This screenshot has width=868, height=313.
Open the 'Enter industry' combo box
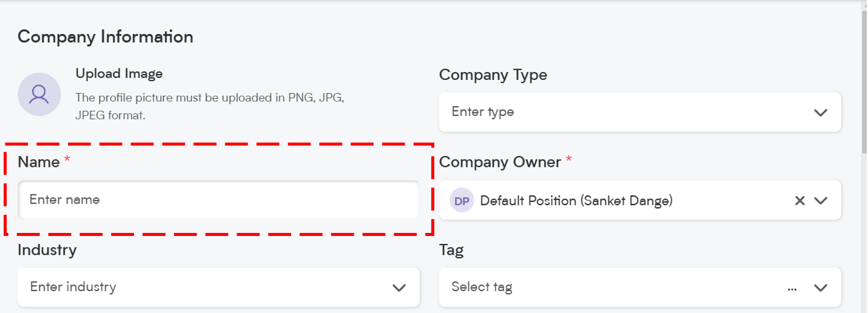[x=218, y=288]
